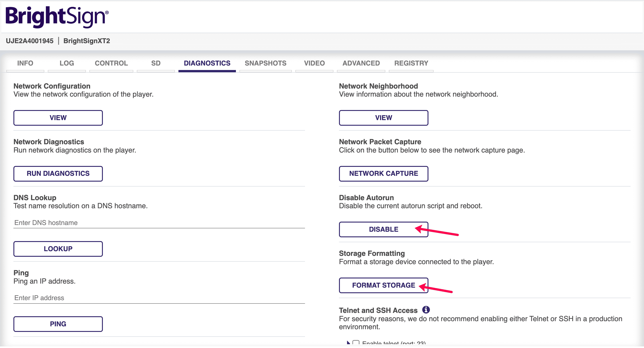Open the NETWORK CAPTURE page
The width and height of the screenshot is (644, 348).
(x=383, y=174)
